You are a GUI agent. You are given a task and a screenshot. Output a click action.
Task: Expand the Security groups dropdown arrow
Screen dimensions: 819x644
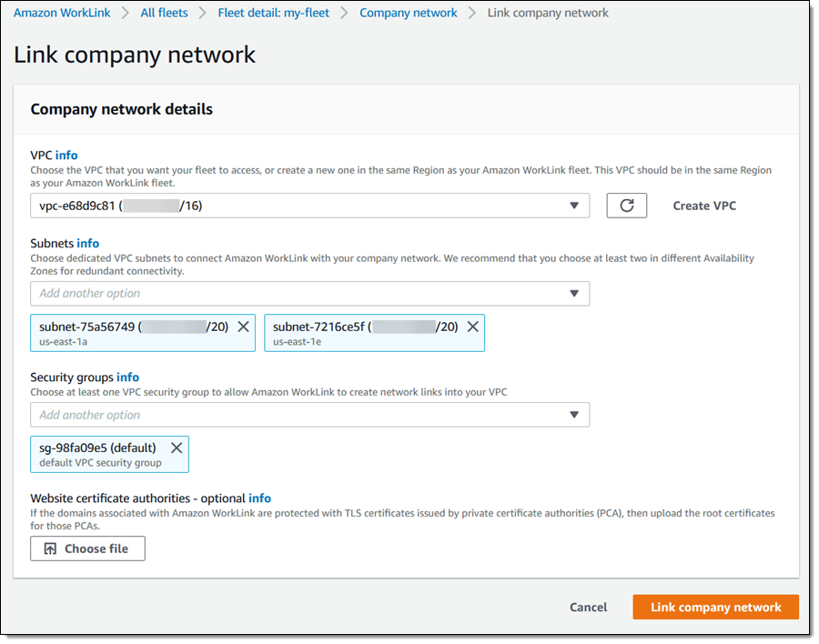(574, 415)
